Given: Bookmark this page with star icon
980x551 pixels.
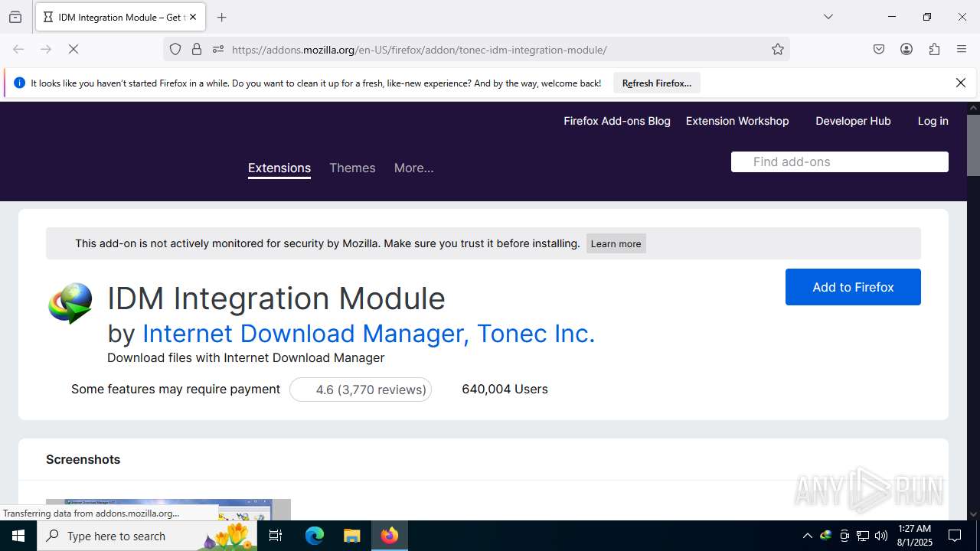Looking at the screenshot, I should click(x=778, y=49).
